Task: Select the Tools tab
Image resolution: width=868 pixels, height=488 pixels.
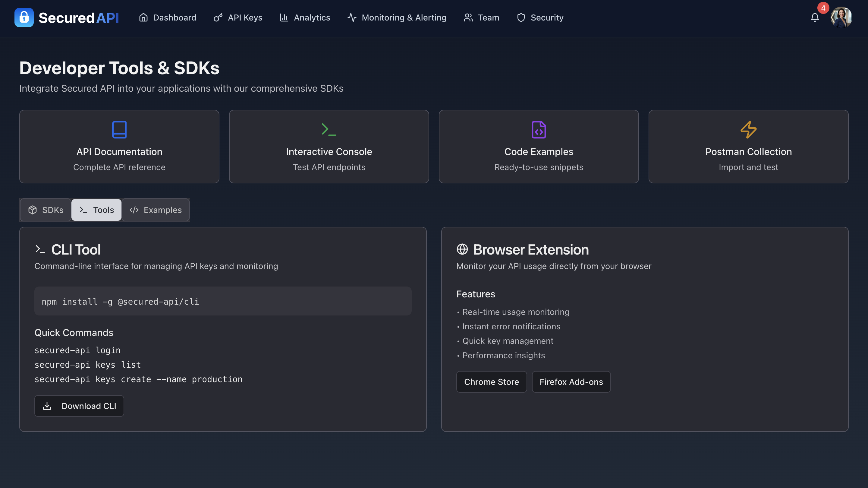Action: point(96,210)
